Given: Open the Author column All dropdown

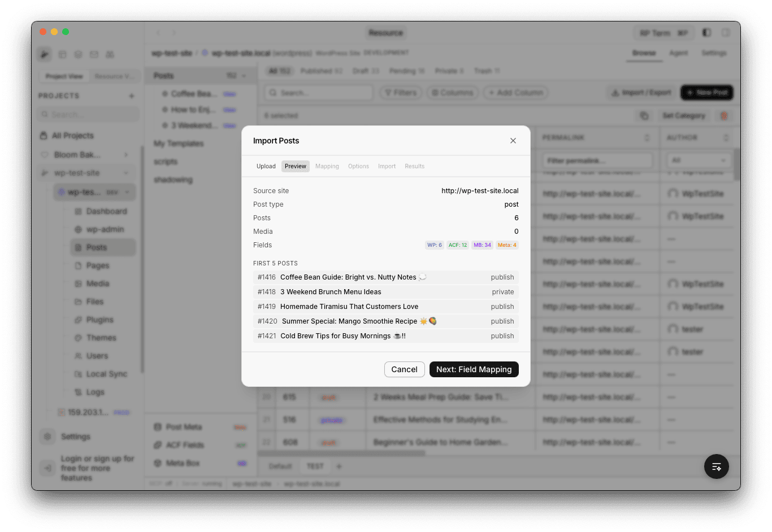Looking at the screenshot, I should [699, 160].
